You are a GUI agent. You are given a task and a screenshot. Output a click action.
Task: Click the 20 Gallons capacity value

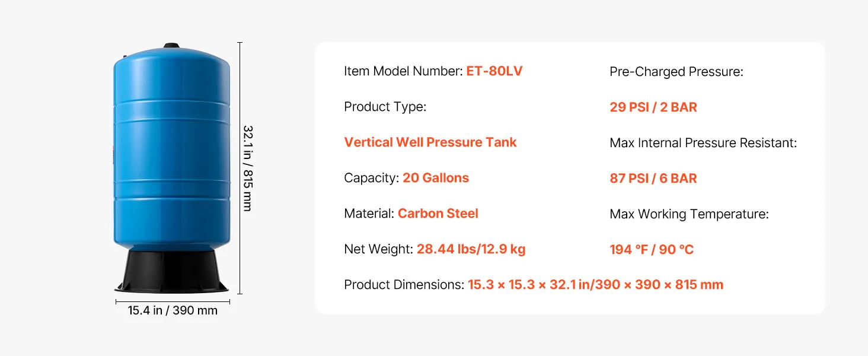[436, 178]
